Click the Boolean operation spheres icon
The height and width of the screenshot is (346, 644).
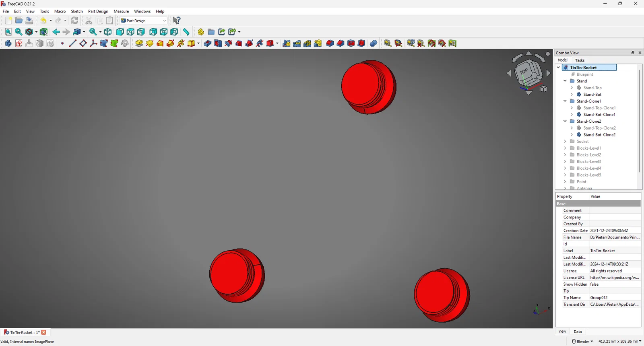pyautogui.click(x=374, y=43)
